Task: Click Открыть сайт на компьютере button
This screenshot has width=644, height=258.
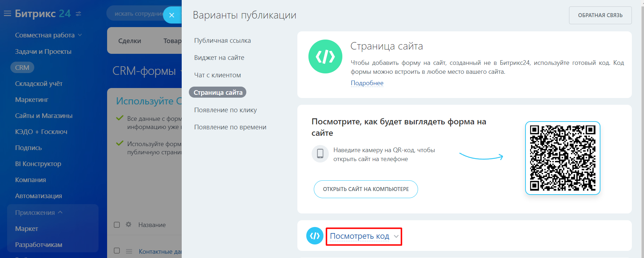Action: [x=366, y=189]
